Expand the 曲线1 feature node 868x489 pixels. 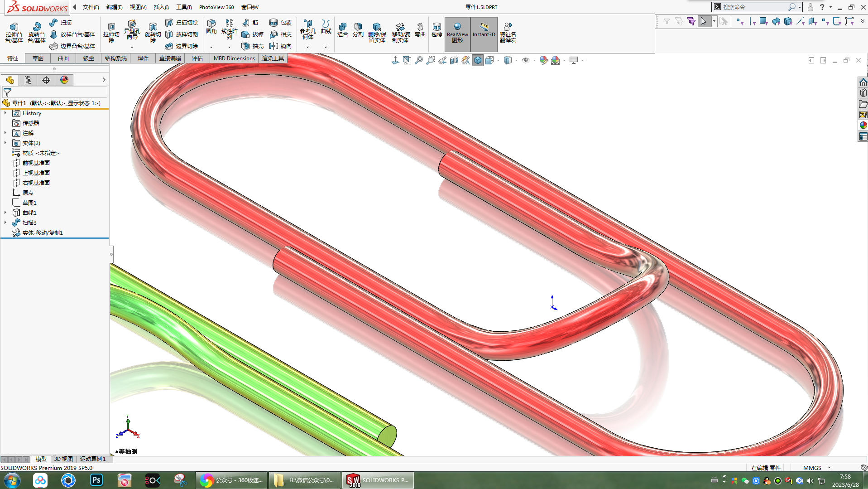5,213
